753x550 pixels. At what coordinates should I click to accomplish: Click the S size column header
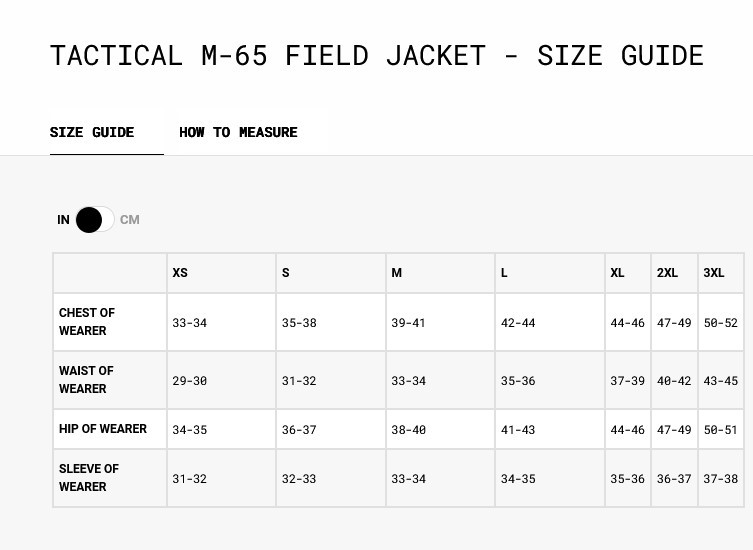[286, 273]
